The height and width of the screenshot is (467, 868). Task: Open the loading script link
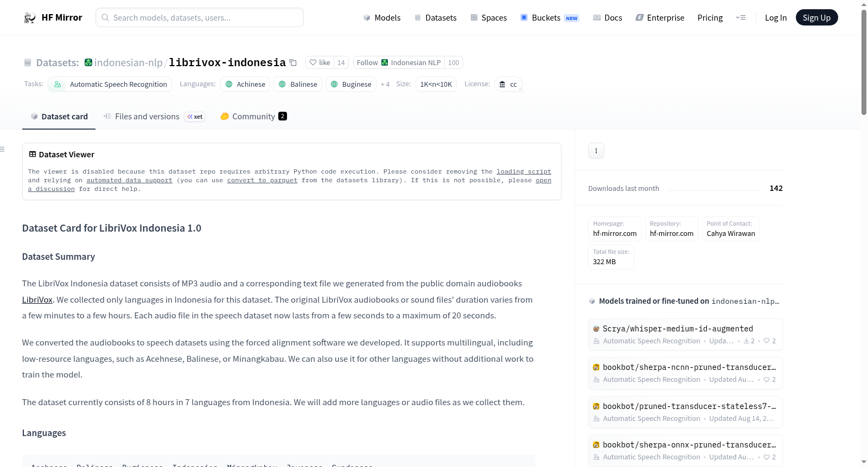point(524,171)
